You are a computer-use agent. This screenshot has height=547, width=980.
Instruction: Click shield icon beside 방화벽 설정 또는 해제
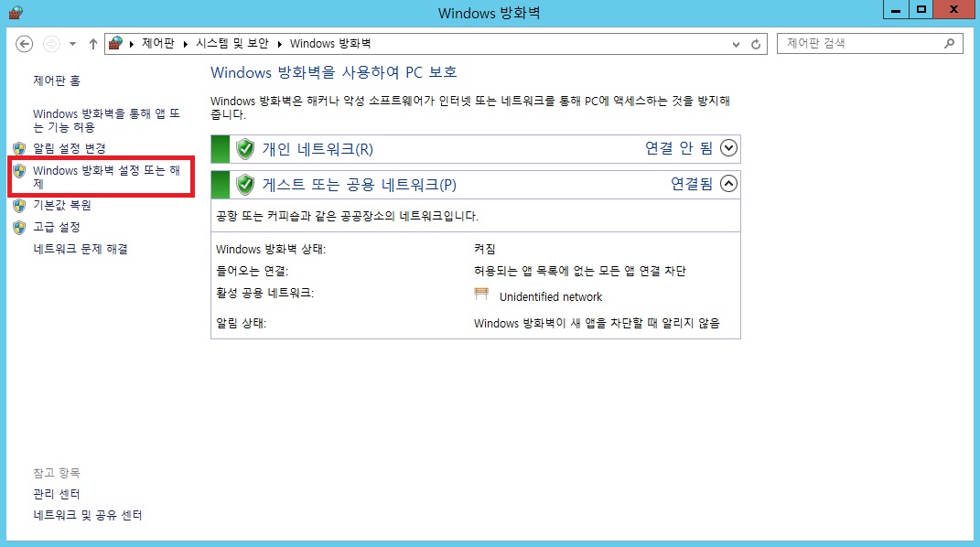(19, 170)
